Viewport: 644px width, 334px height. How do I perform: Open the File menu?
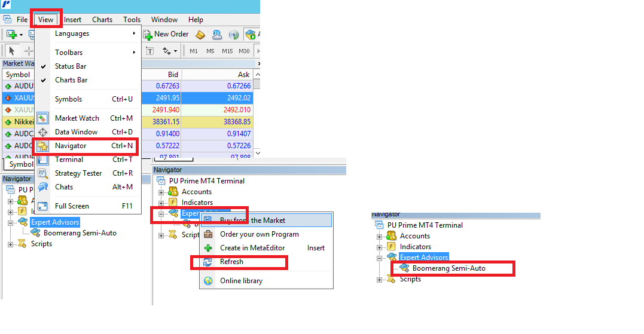pos(22,20)
